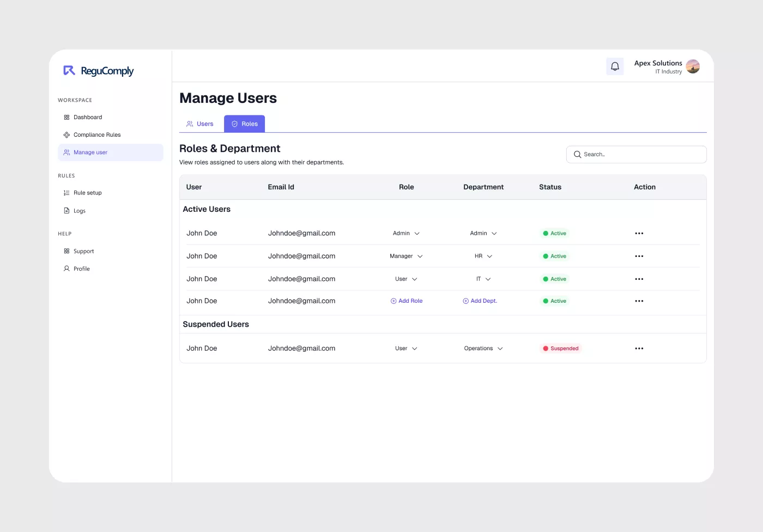Viewport: 763px width, 532px height.
Task: Click the Action column header
Action: [x=645, y=187]
